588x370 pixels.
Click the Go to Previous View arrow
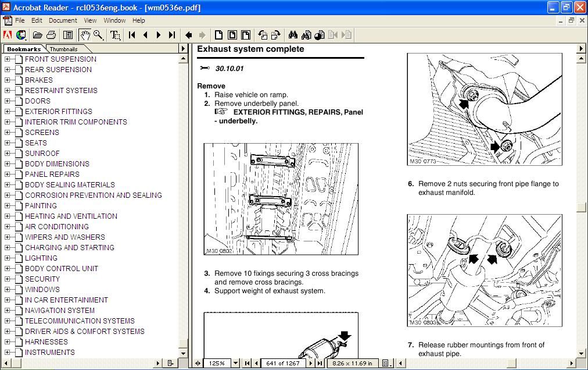(x=189, y=35)
